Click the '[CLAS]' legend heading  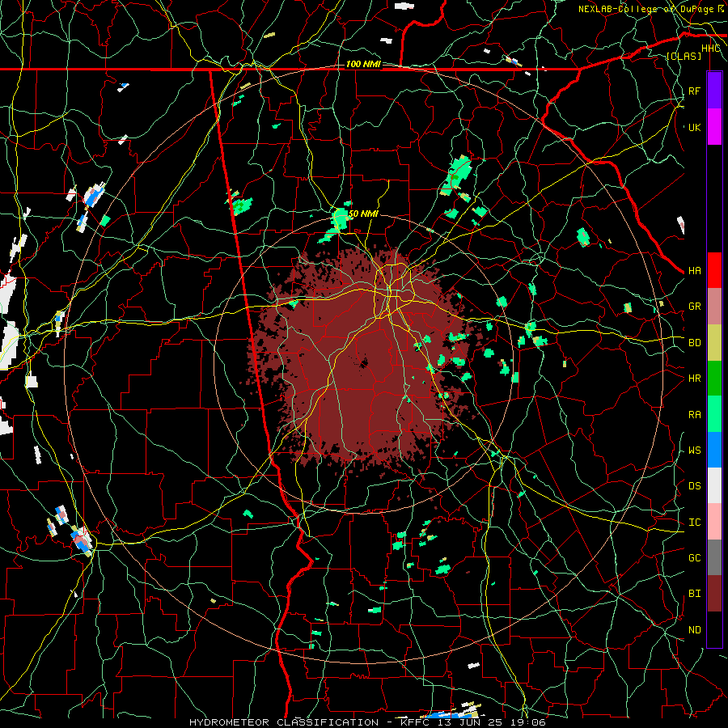pyautogui.click(x=684, y=56)
